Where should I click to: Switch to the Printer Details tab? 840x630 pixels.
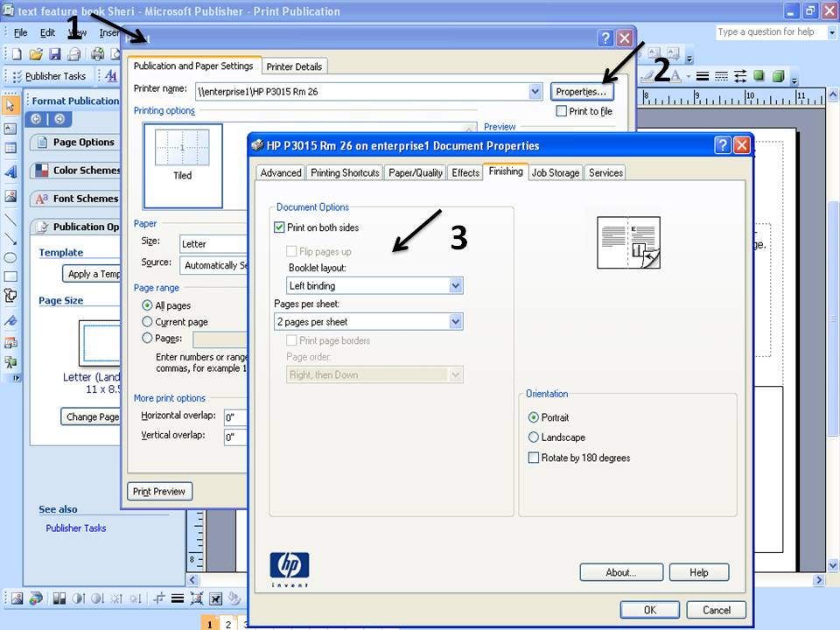tap(294, 67)
